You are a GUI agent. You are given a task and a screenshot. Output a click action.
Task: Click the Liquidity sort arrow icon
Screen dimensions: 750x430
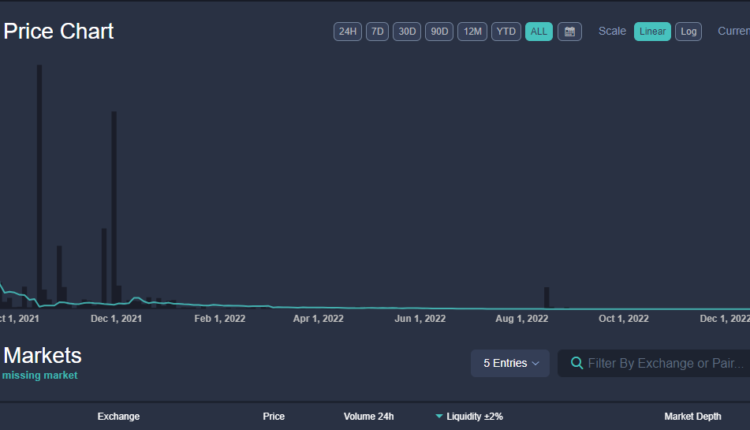439,416
